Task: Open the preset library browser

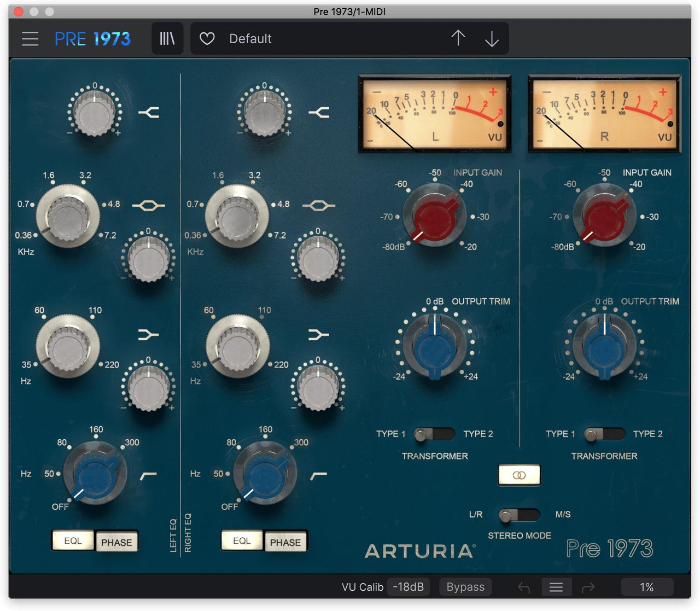Action: click(x=167, y=39)
